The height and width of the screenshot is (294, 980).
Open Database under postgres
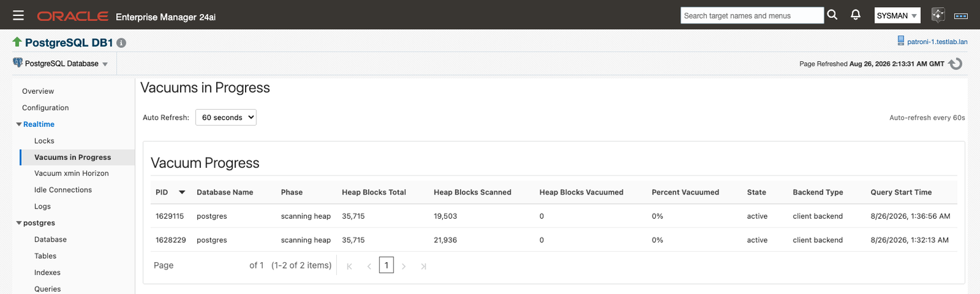coord(50,240)
